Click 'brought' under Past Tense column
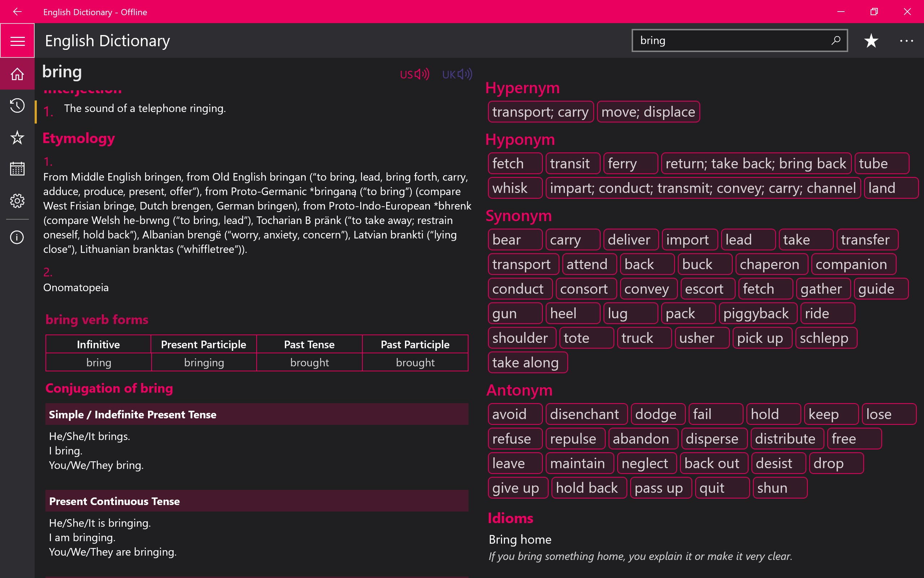Viewport: 924px width, 578px height. (x=309, y=362)
